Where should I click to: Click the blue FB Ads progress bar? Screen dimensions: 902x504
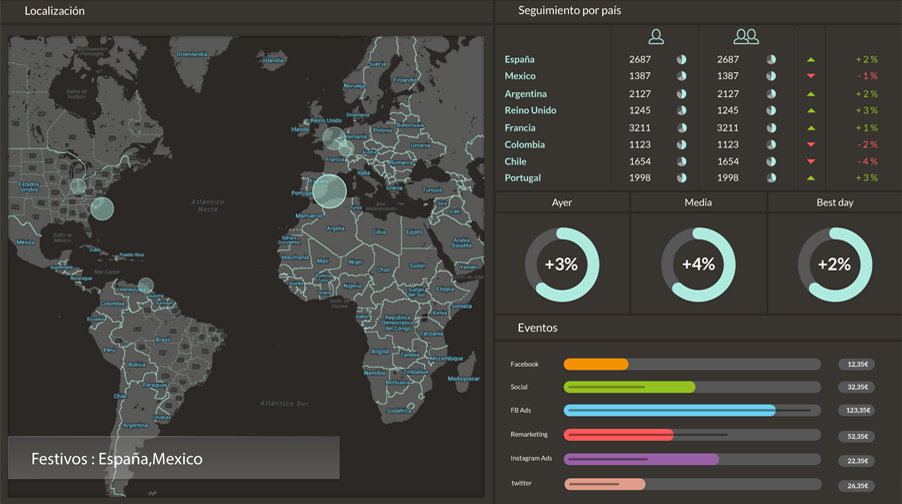(670, 410)
